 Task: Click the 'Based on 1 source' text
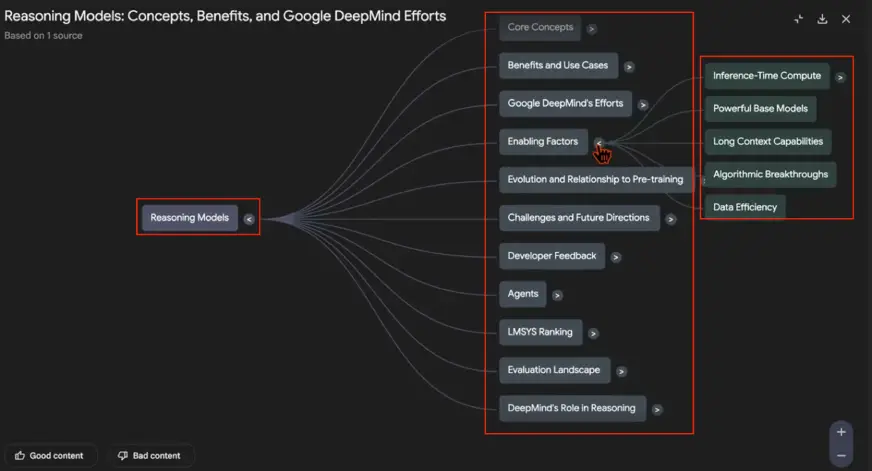(43, 36)
